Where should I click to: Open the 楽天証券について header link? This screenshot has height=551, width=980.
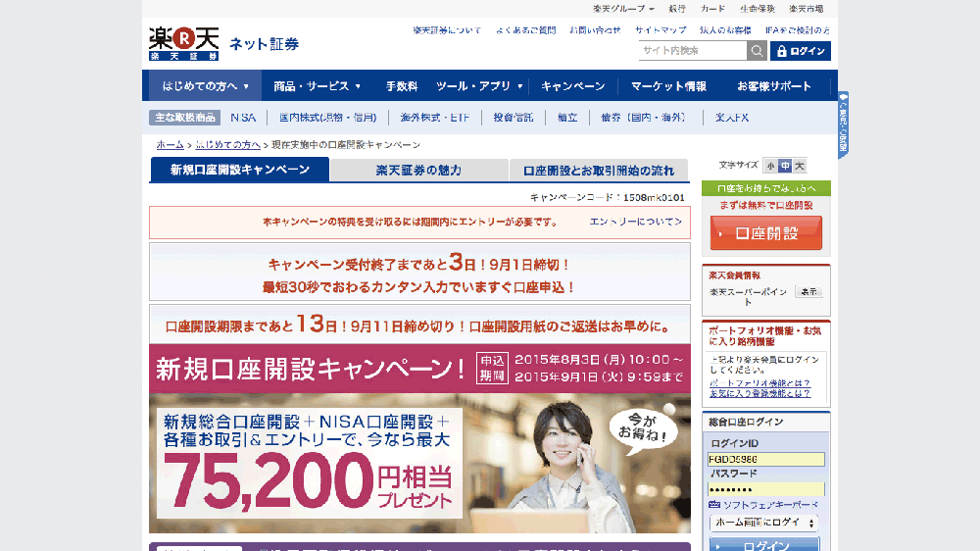pyautogui.click(x=447, y=30)
